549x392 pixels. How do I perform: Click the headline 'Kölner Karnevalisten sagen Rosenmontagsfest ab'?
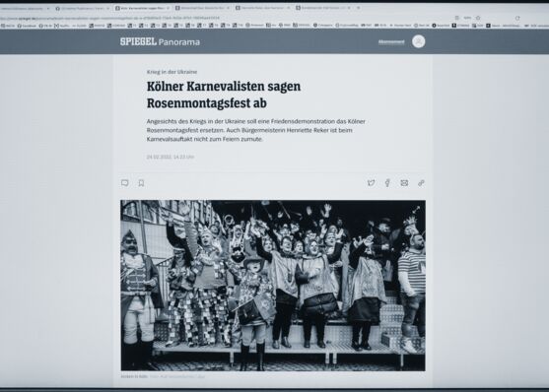pyautogui.click(x=224, y=95)
